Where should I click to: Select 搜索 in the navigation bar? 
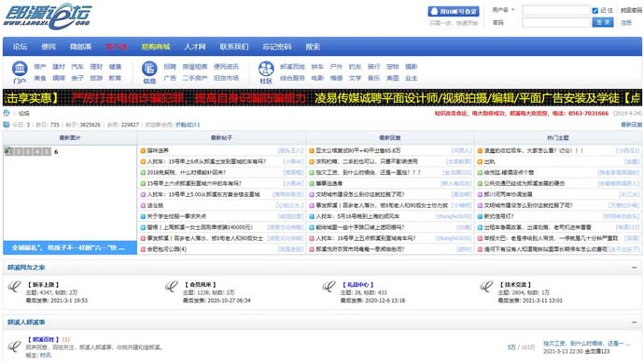[x=312, y=47]
